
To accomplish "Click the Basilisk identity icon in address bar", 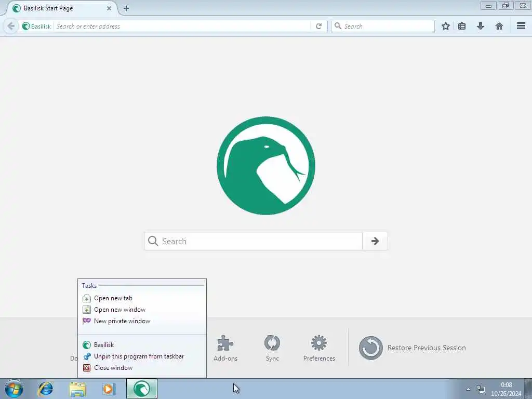I will (x=36, y=26).
